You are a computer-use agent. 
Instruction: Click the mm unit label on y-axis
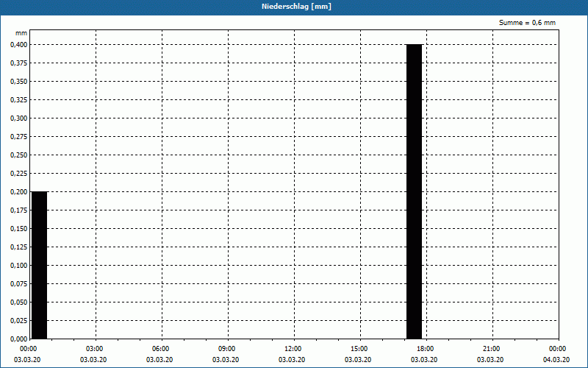pos(21,33)
